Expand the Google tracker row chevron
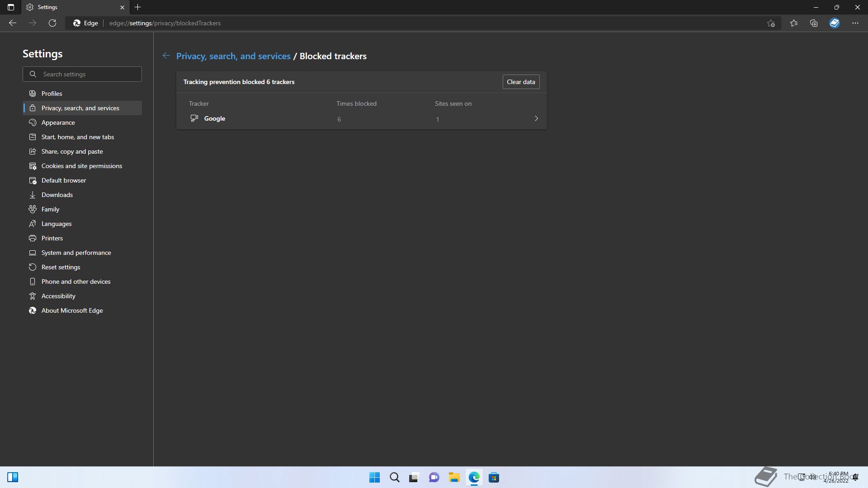Image resolution: width=868 pixels, height=488 pixels. tap(536, 118)
